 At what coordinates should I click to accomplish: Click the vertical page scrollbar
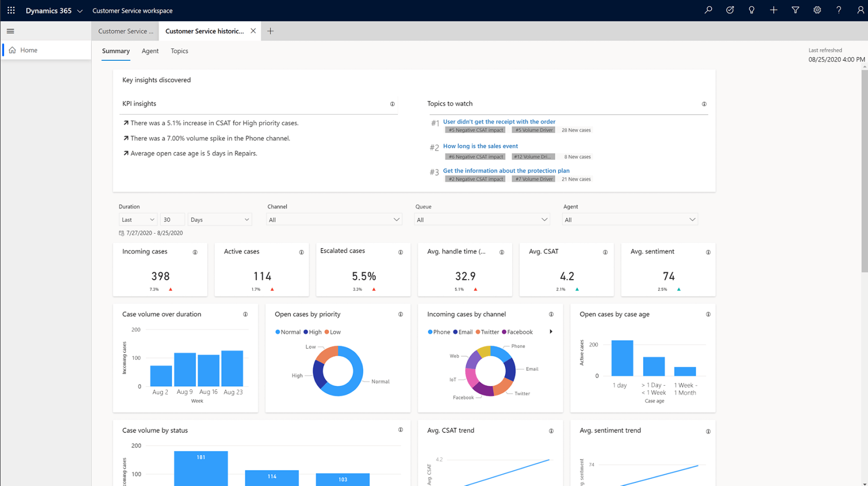pos(864,171)
